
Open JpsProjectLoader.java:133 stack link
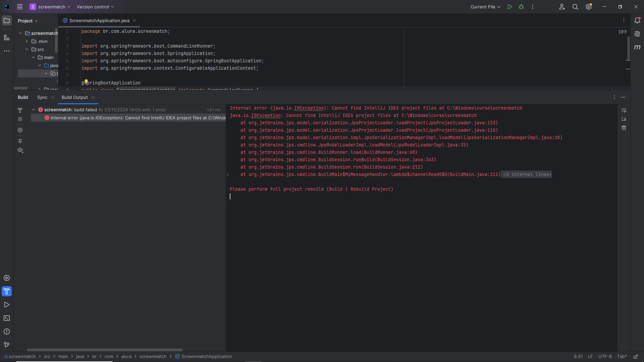[462, 123]
